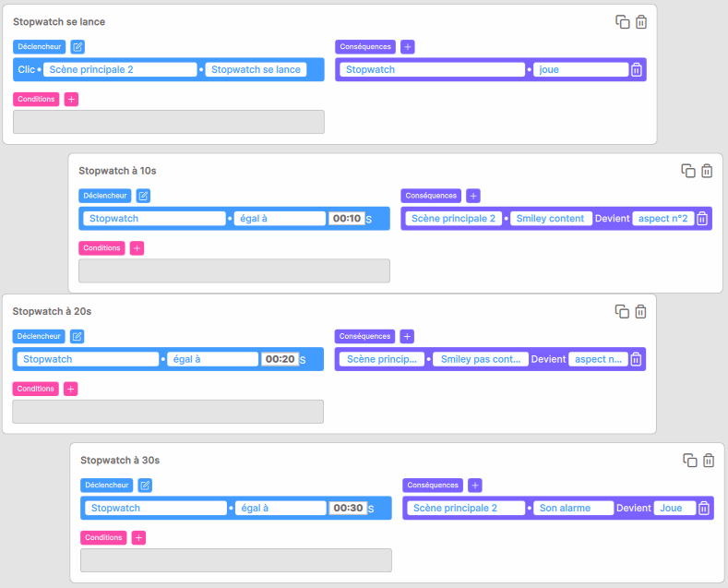Select the "aspect n°2" value dropdown
The width and height of the screenshot is (728, 588).
pyautogui.click(x=663, y=219)
